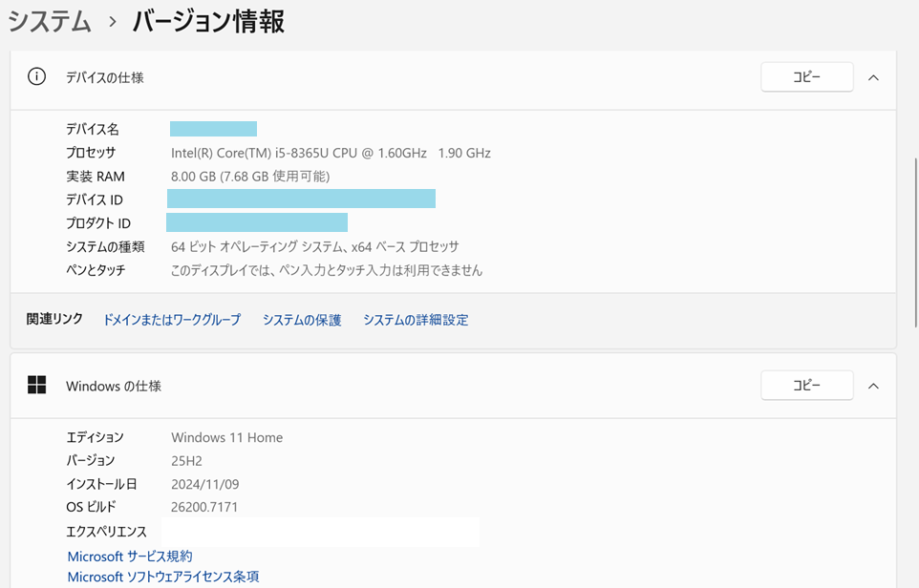Select the Windows 11 Home edition value
919x588 pixels.
(226, 437)
